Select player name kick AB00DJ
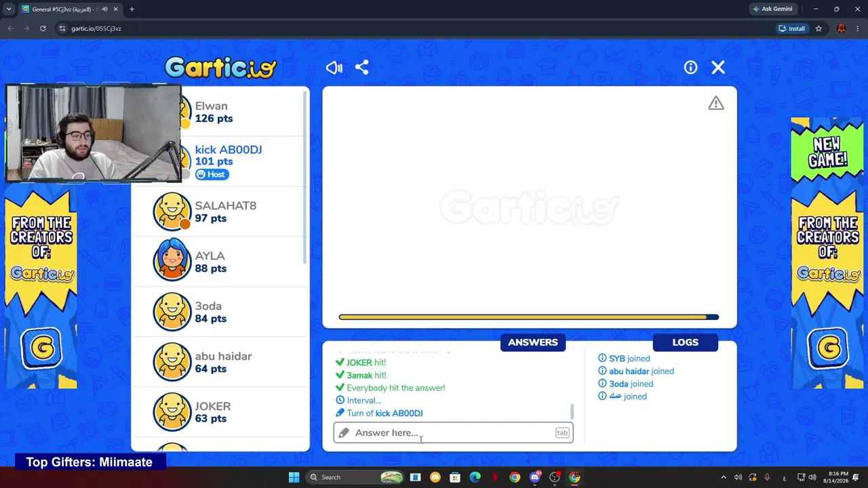 click(229, 150)
